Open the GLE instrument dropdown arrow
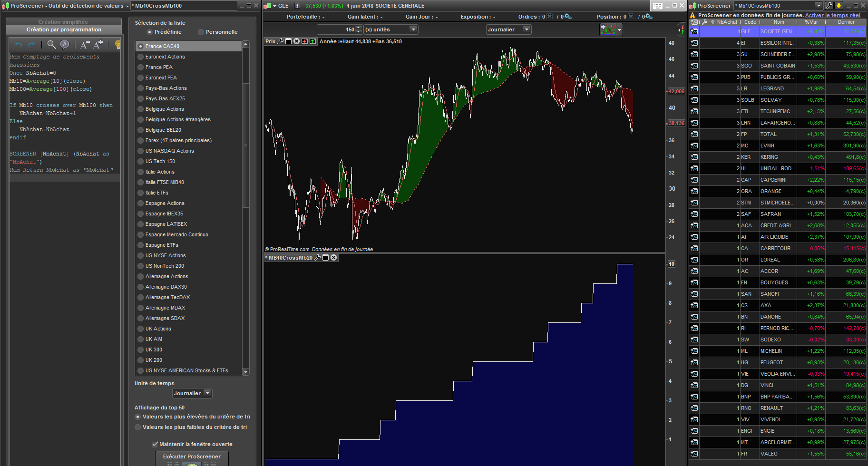Image resolution: width=868 pixels, height=466 pixels. [x=274, y=6]
